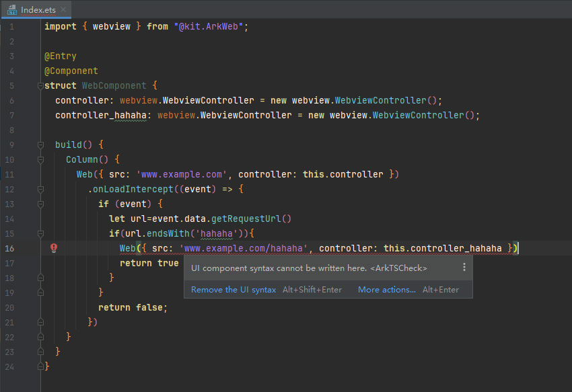Collapse the struct WebComponent block at line 5
The height and width of the screenshot is (392, 572).
[x=40, y=85]
